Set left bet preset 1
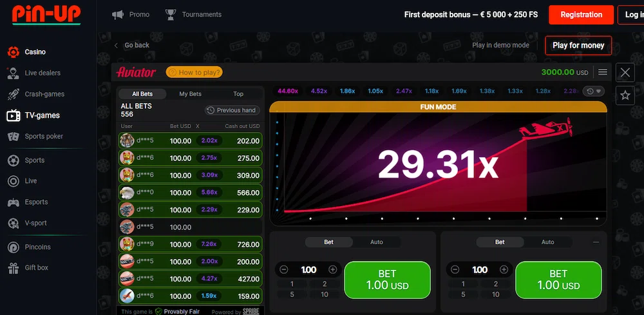Viewport: 644px width, 315px height. (292, 284)
